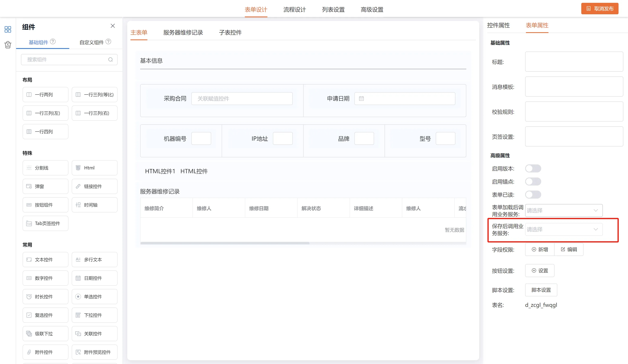The height and width of the screenshot is (364, 628).
Task: Enable the 启用锚点 switch
Action: pyautogui.click(x=533, y=181)
